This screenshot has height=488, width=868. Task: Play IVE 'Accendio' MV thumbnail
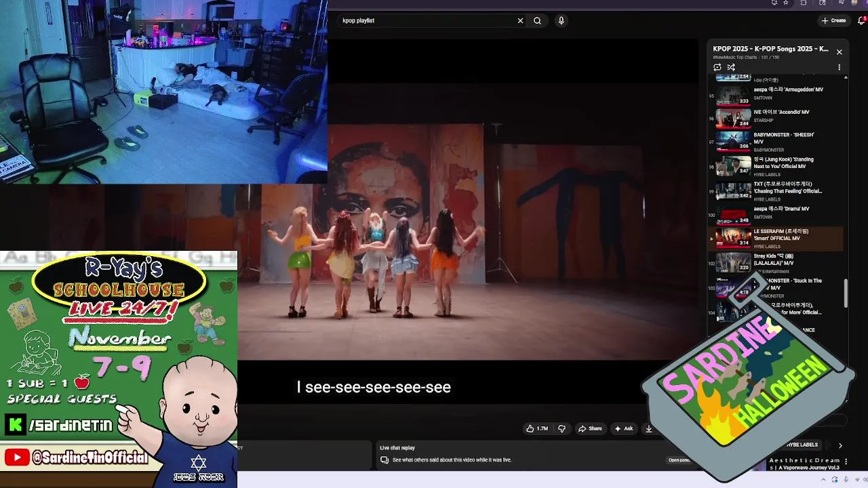734,118
